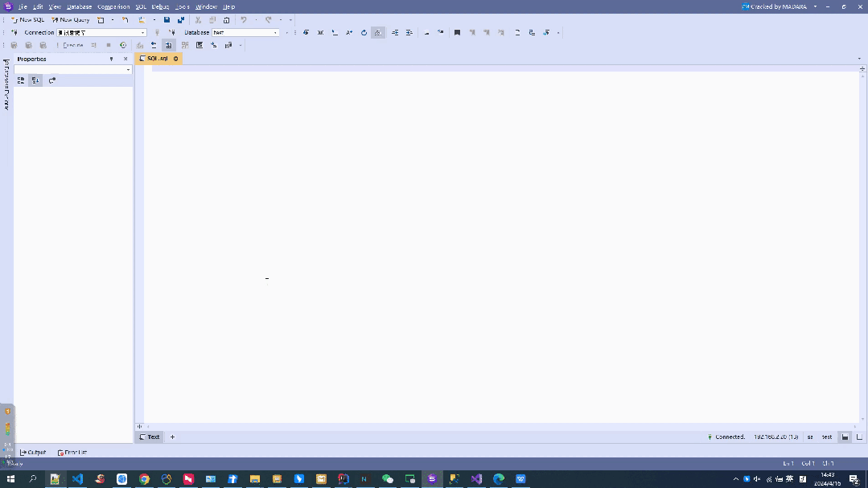Switch to the Output tab
This screenshot has height=488, width=868.
33,453
